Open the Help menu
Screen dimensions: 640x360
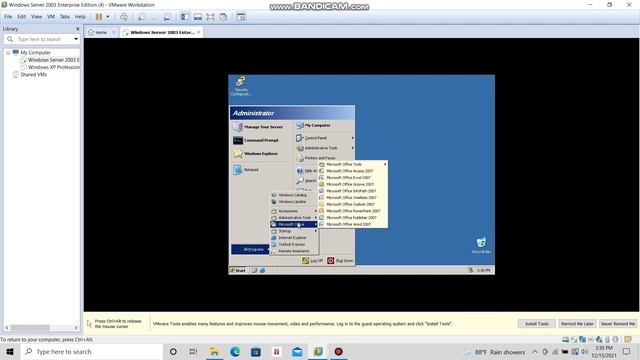click(x=80, y=17)
